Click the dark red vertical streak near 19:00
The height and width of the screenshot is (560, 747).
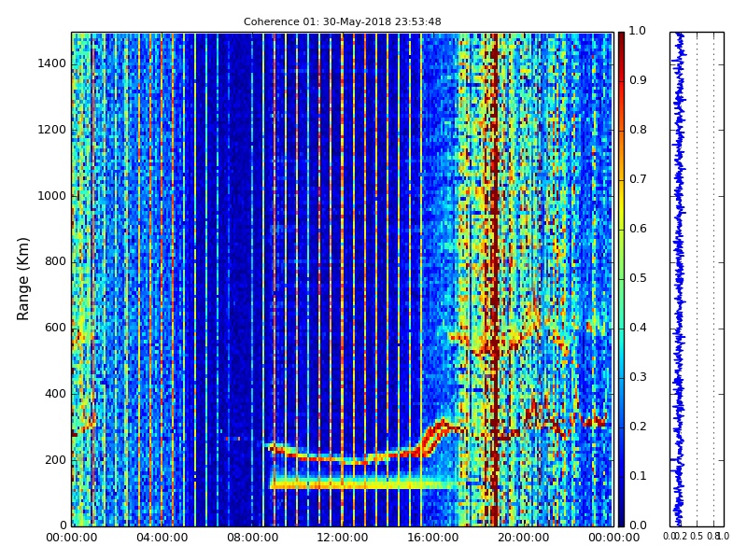point(495,279)
